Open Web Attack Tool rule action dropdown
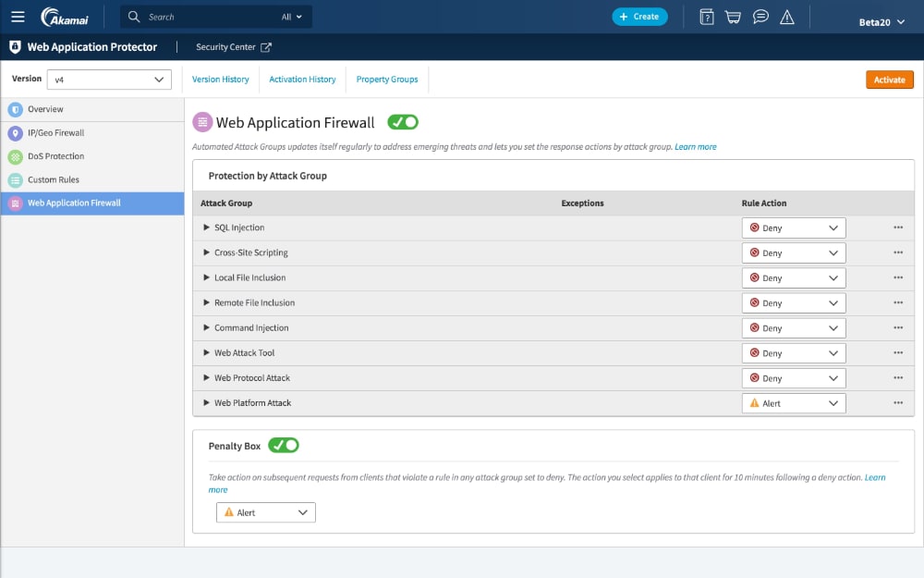Screen dimensions: 924x578 click(x=793, y=353)
